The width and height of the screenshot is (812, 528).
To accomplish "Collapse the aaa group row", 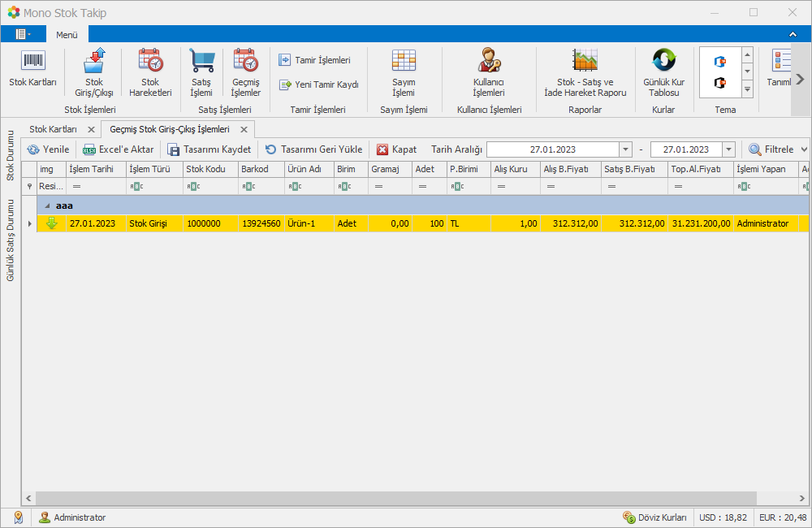I will [47, 206].
